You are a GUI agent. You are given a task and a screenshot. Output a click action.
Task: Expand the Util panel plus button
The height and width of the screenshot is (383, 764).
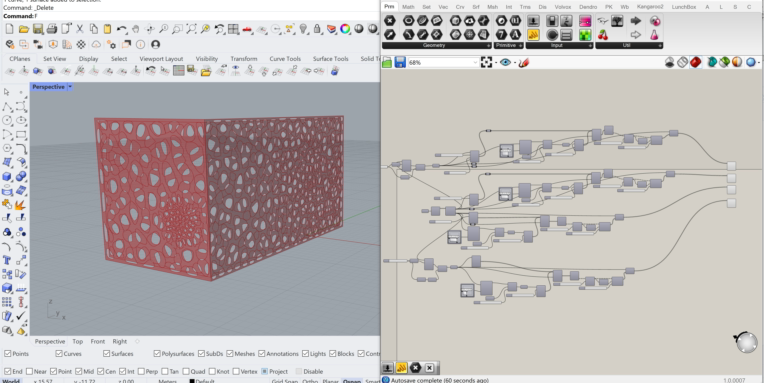coord(660,45)
